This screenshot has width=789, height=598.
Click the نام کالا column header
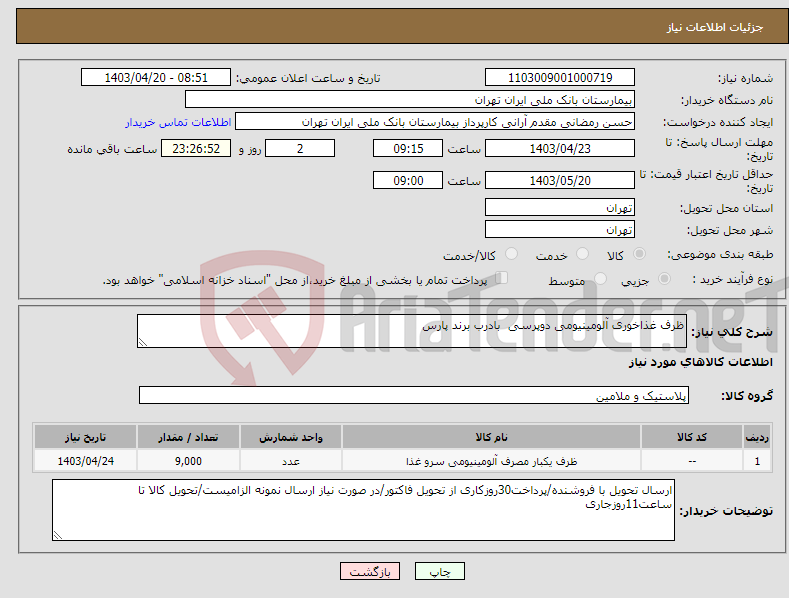(491, 437)
